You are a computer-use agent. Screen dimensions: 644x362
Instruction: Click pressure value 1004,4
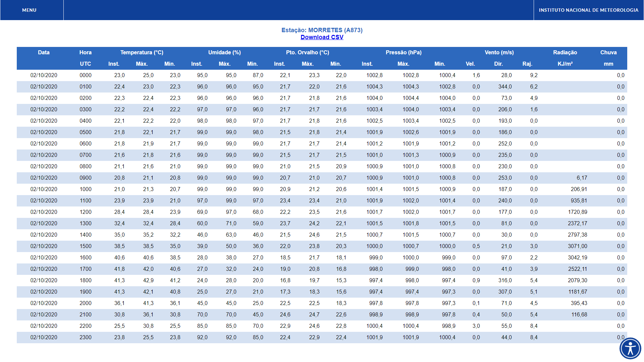411,98
